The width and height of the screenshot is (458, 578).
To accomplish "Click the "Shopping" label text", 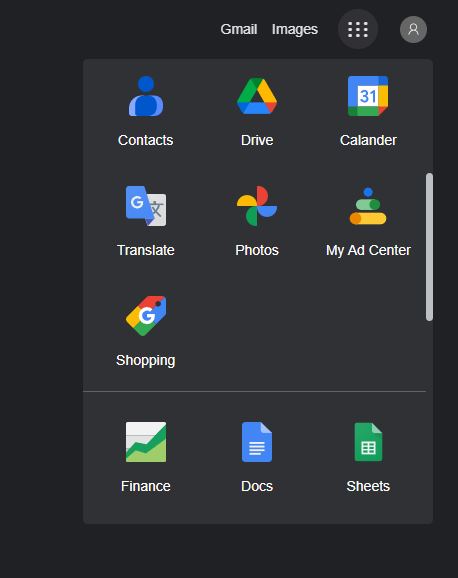I will pyautogui.click(x=146, y=361).
